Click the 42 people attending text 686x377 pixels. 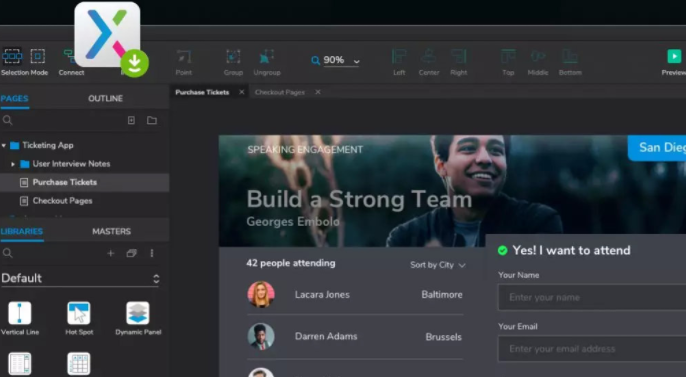click(291, 263)
